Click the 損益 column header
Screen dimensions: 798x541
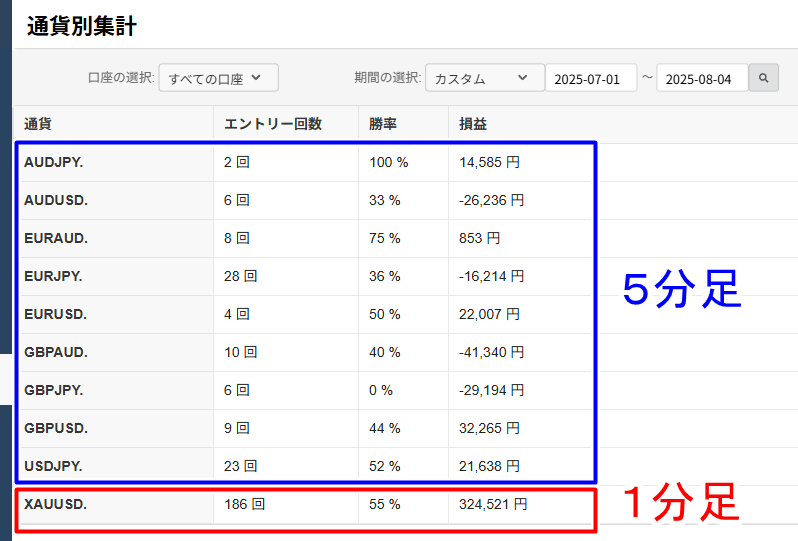[x=473, y=124]
